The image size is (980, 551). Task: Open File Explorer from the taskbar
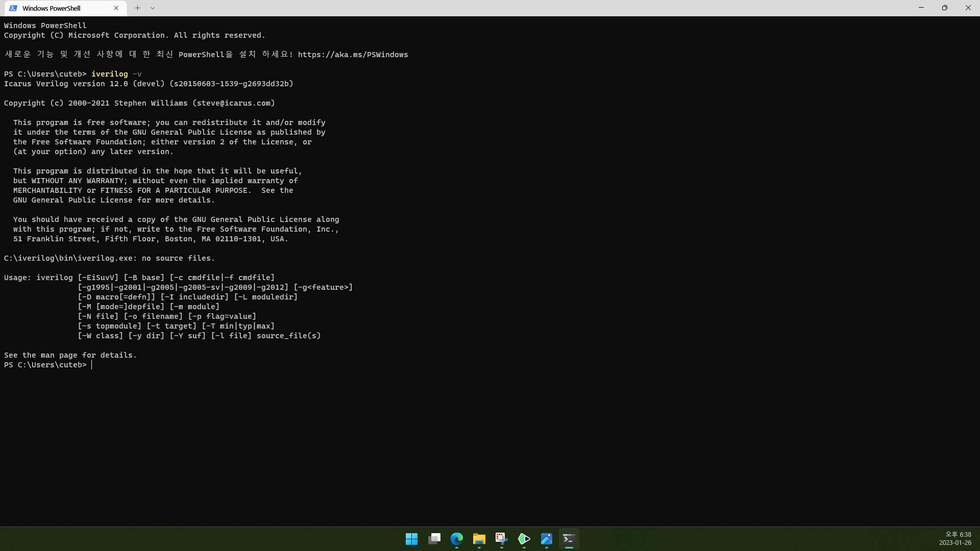(x=479, y=539)
